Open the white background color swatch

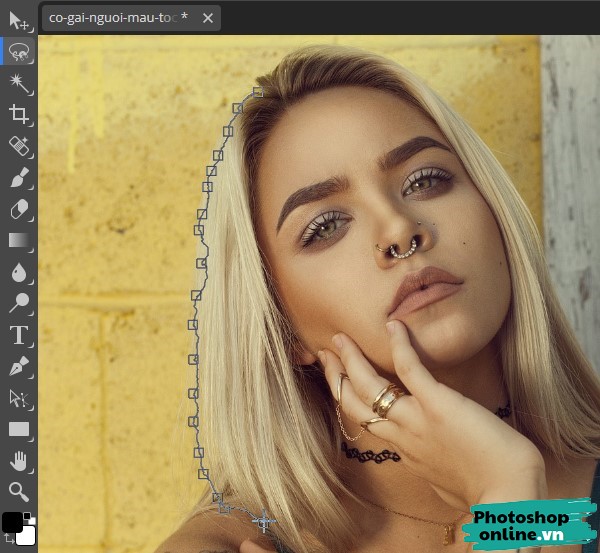coord(27,536)
